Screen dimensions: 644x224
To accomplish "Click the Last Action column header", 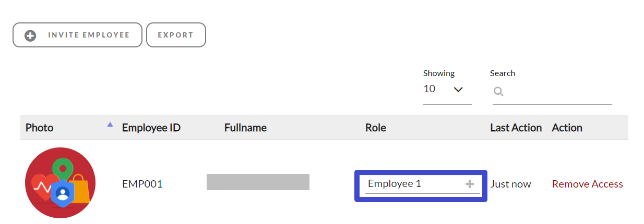I will (x=516, y=128).
